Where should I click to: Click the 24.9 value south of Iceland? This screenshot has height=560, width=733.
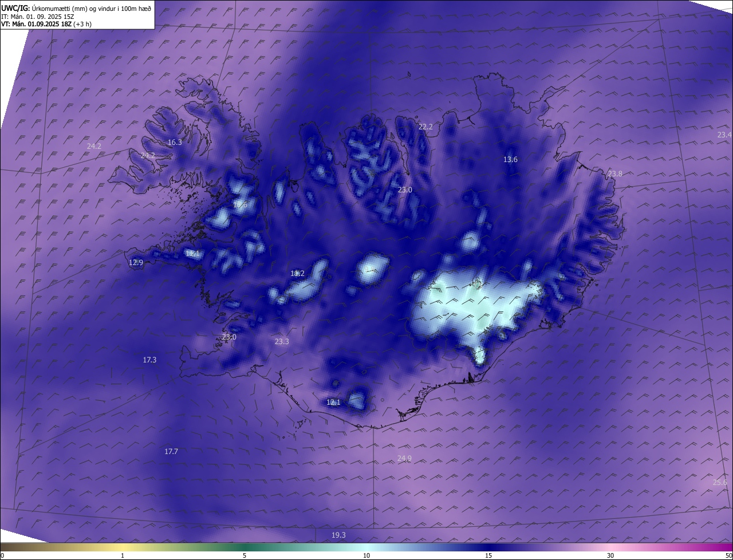click(404, 458)
